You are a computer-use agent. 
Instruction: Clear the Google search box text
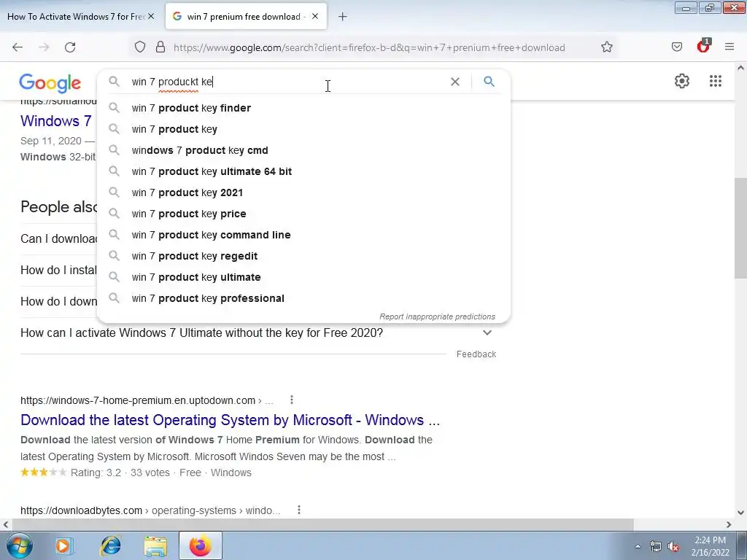(x=455, y=82)
